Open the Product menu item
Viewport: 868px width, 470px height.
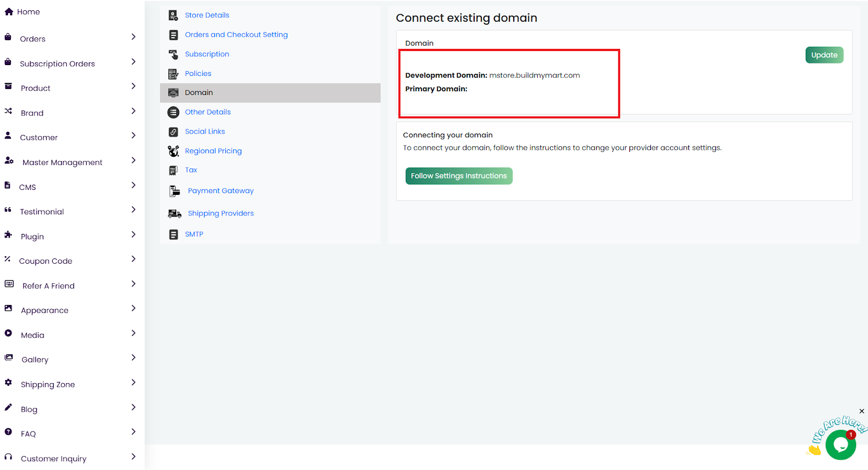[36, 88]
